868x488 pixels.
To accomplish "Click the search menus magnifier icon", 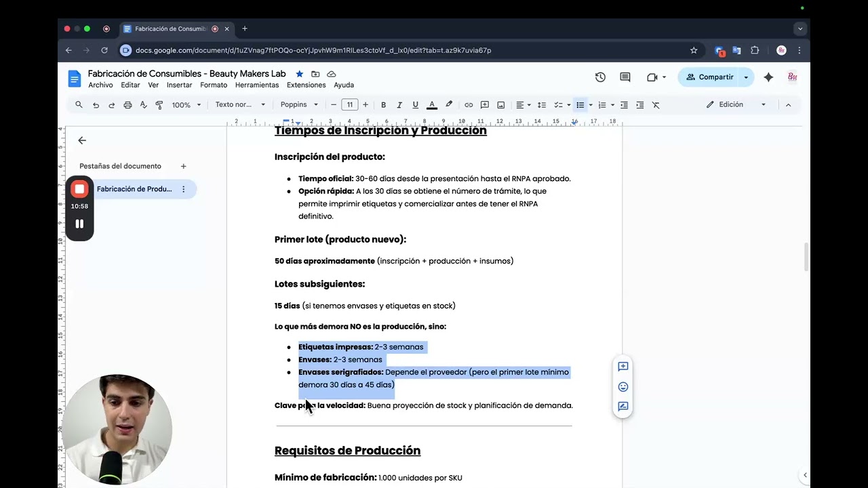I will click(79, 105).
